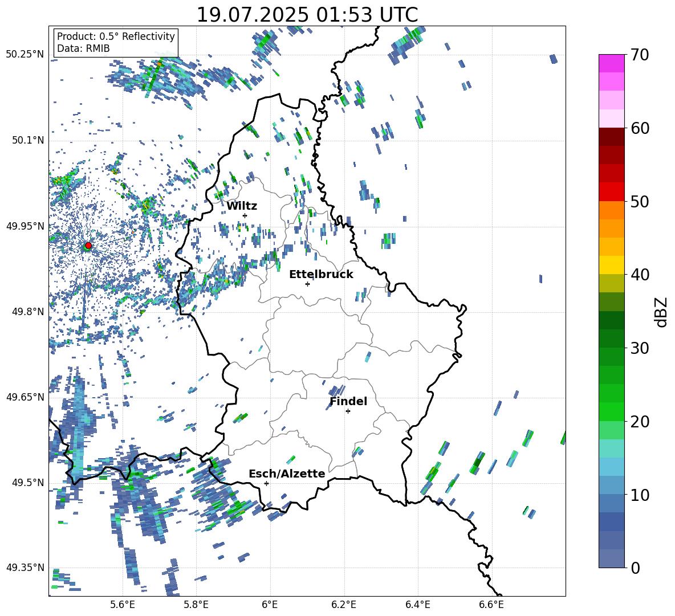675x616 pixels.
Task: Click the 6.6°E longitude label
Action: pyautogui.click(x=491, y=605)
